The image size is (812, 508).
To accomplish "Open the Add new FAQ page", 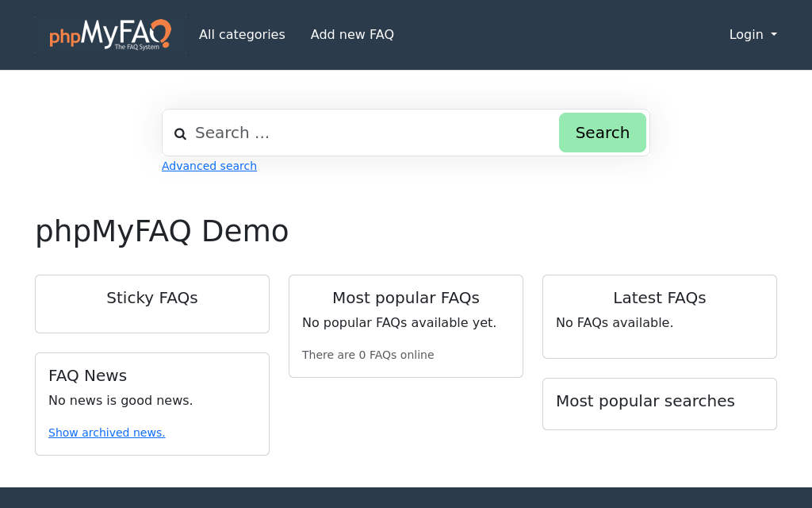I will coord(352,35).
